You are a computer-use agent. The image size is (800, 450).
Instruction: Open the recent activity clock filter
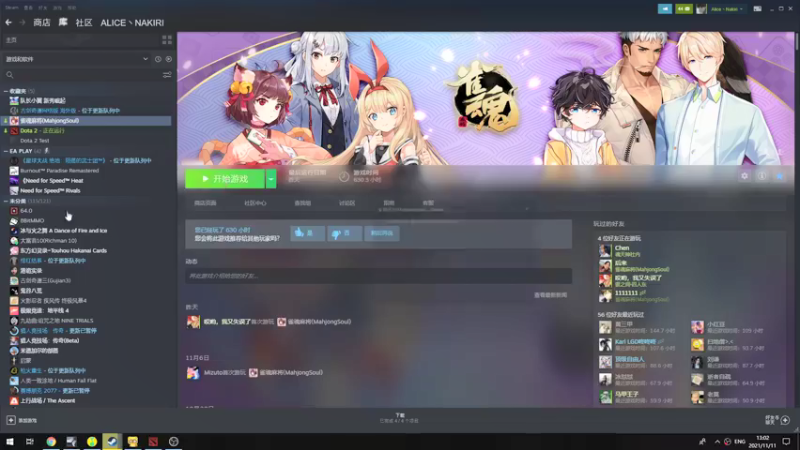click(158, 59)
